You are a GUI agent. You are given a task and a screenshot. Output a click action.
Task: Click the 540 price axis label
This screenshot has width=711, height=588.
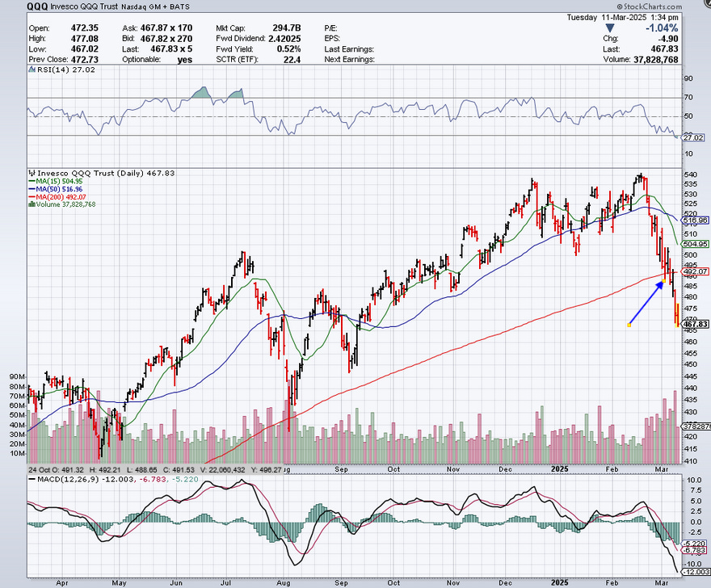pos(690,175)
